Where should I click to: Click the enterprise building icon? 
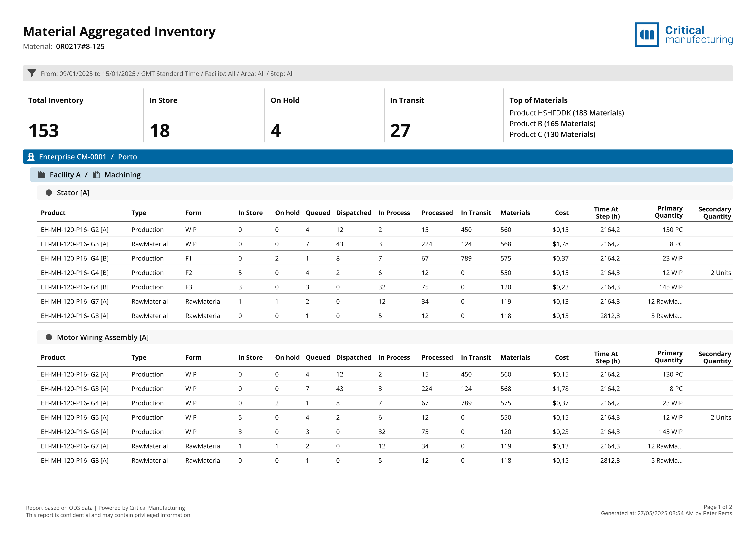[31, 157]
